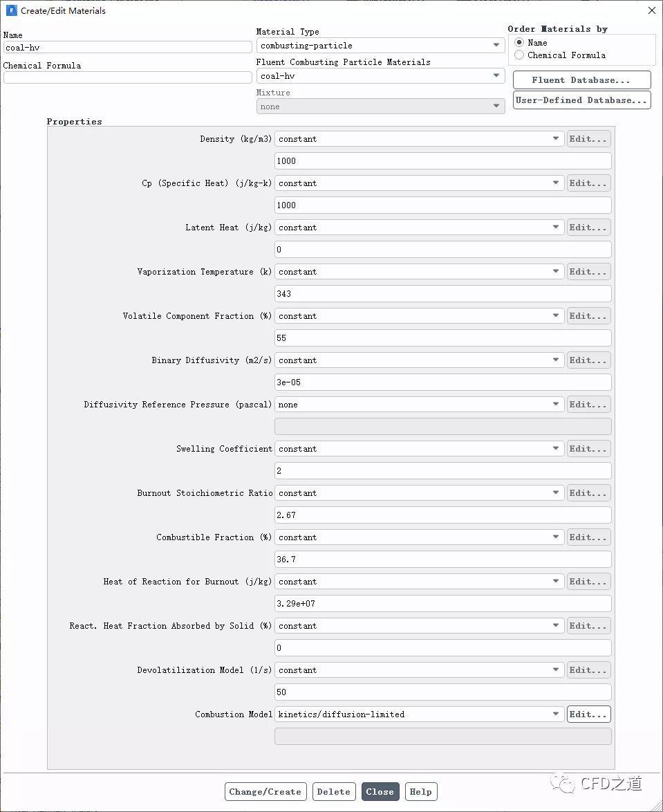663x812 pixels.
Task: Open Help for materials dialog
Action: pos(421,791)
